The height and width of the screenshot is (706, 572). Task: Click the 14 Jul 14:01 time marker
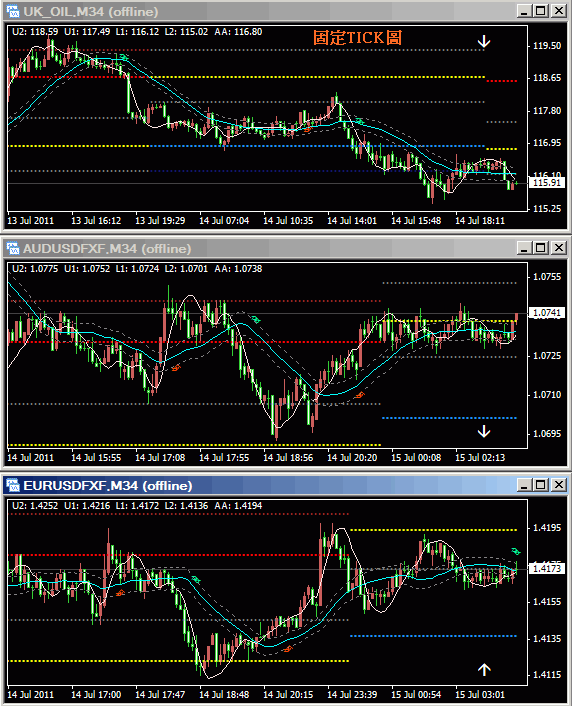coord(352,221)
